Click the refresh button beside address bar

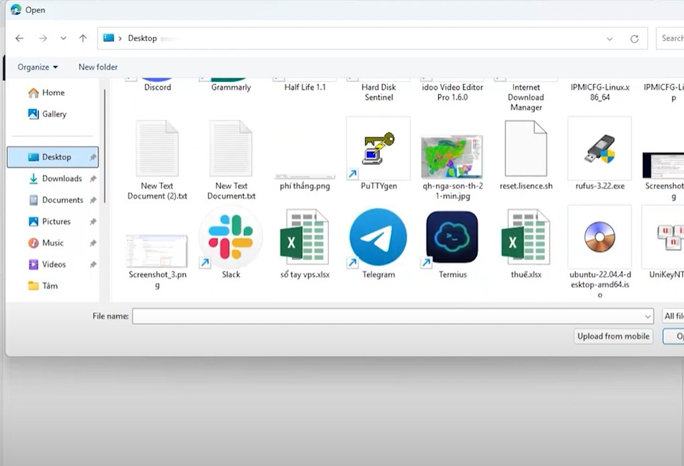click(634, 39)
